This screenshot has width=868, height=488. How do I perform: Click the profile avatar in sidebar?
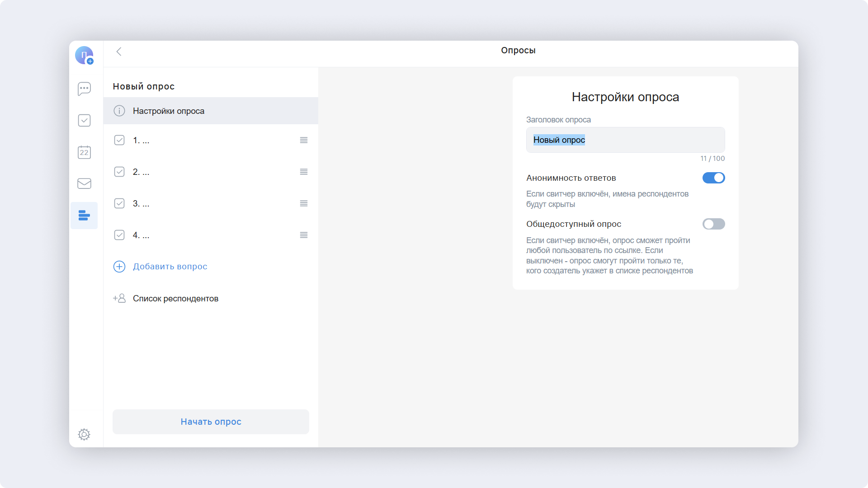tap(84, 55)
